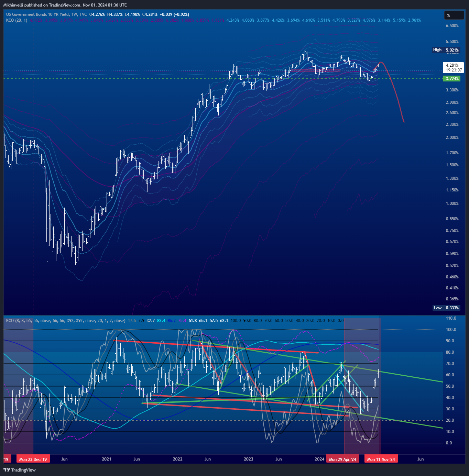Click the 0.0 label on the lower pane scale
The image size is (469, 476).
pos(449,443)
